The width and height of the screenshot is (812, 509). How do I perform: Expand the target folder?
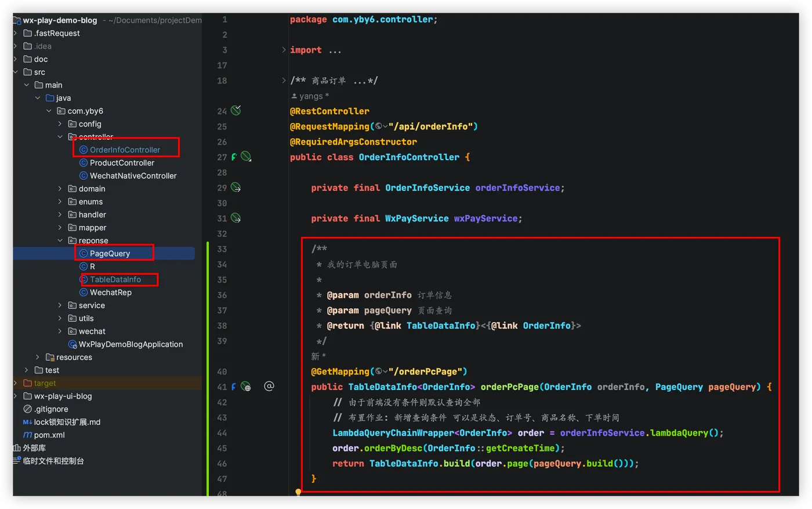[16, 383]
